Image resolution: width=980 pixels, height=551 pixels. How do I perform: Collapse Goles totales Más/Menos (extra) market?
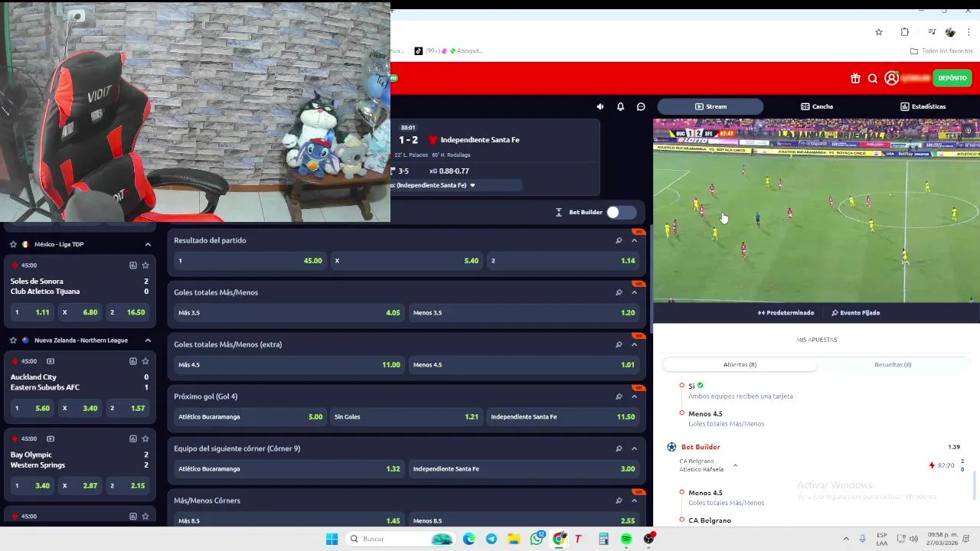[634, 344]
